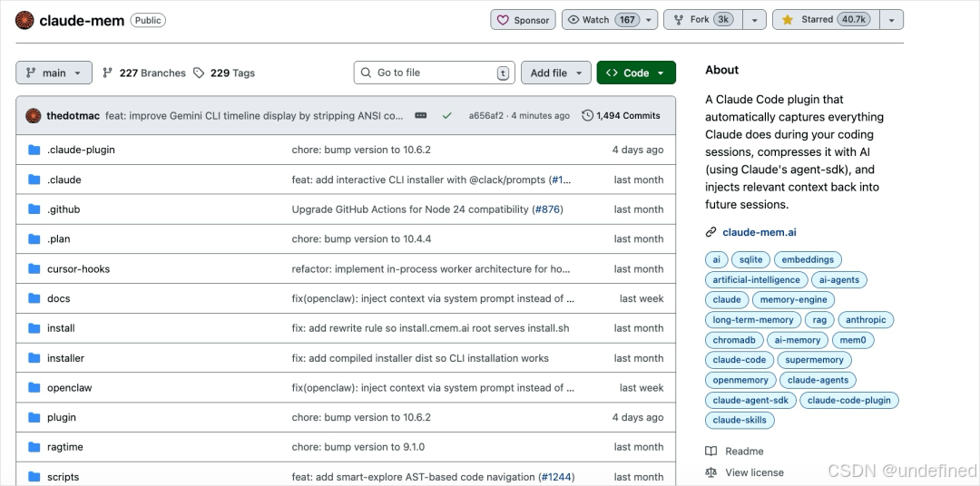Open the ragtime folder name
Image resolution: width=980 pixels, height=486 pixels.
pos(65,447)
